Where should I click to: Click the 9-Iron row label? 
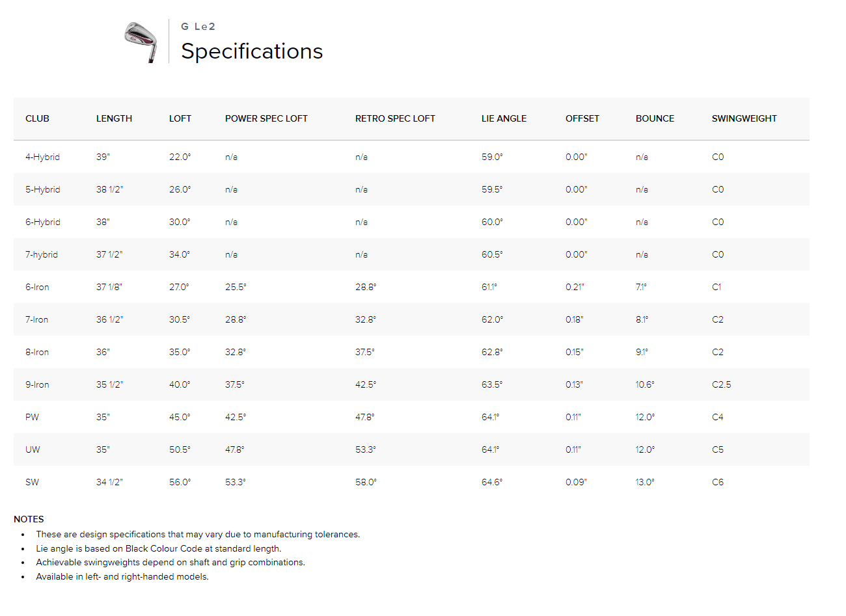point(37,384)
